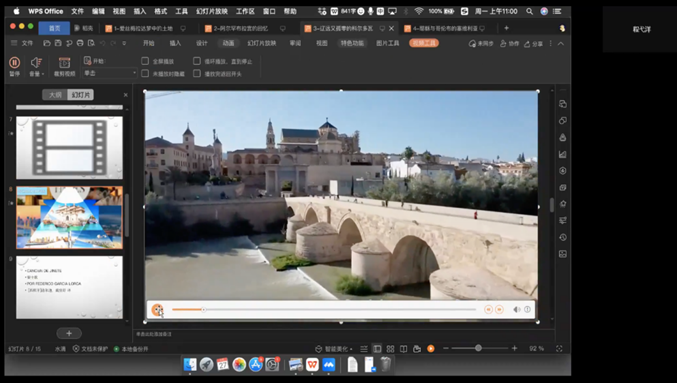Mute video using the speaker icon on the player bar
The height and width of the screenshot is (383, 677).
[516, 310]
